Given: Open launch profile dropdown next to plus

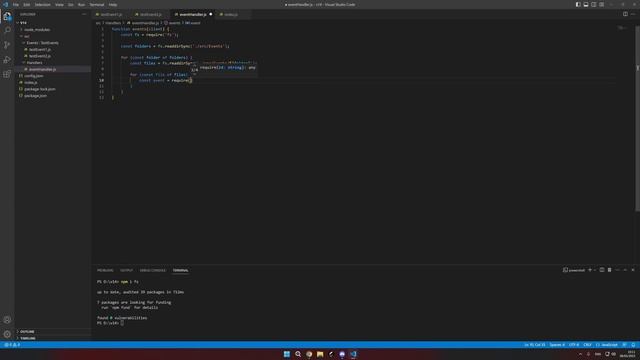Looking at the screenshot, I should (x=595, y=270).
